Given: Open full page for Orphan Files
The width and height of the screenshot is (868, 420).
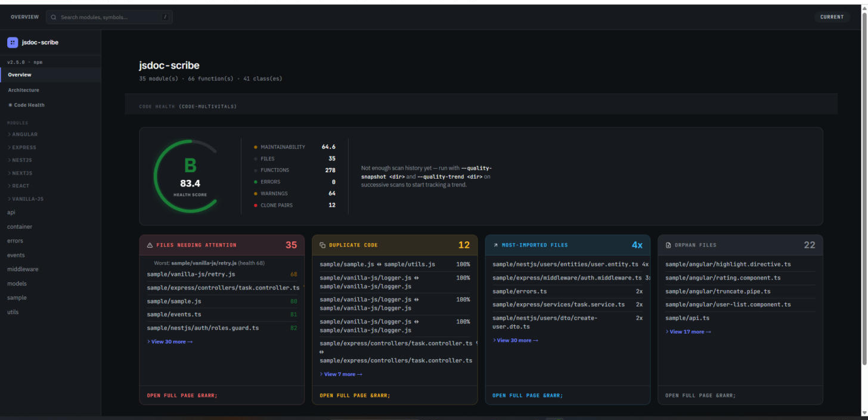Looking at the screenshot, I should coord(701,396).
